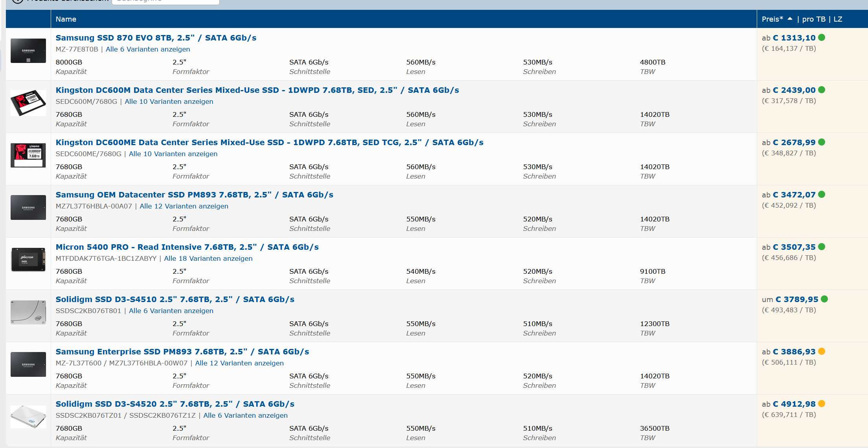Sort by the Name column header
The image size is (868, 448).
point(66,19)
